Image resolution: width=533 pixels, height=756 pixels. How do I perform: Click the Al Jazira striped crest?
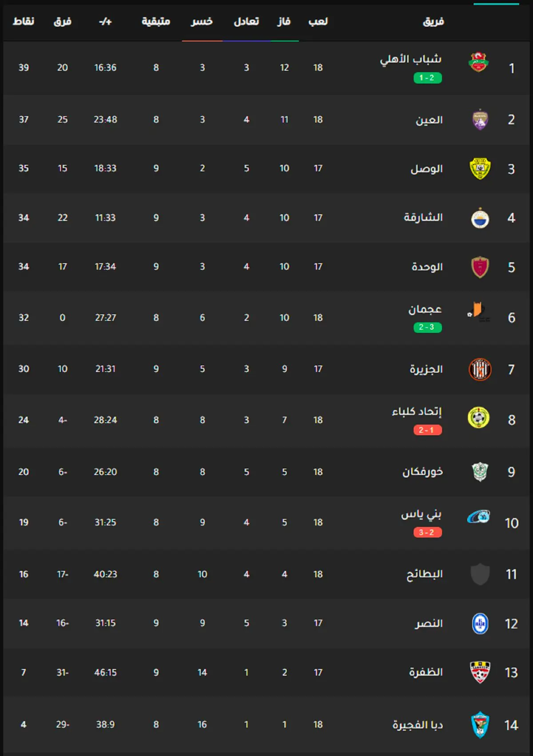pos(480,369)
